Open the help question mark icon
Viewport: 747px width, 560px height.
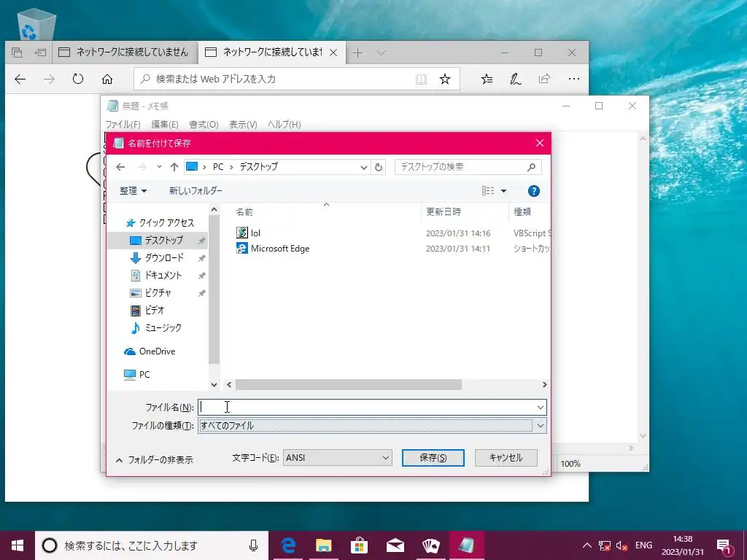click(x=533, y=191)
